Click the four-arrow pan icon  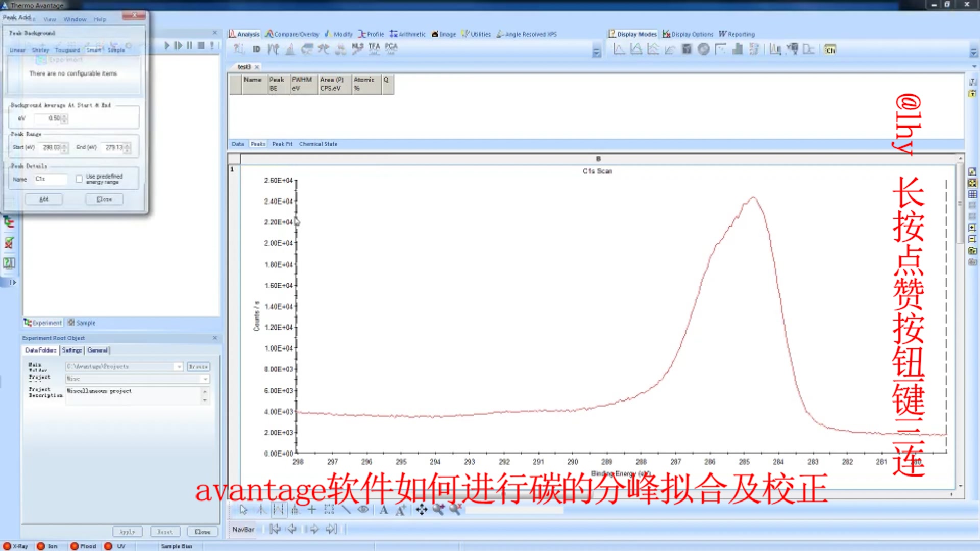click(x=422, y=509)
